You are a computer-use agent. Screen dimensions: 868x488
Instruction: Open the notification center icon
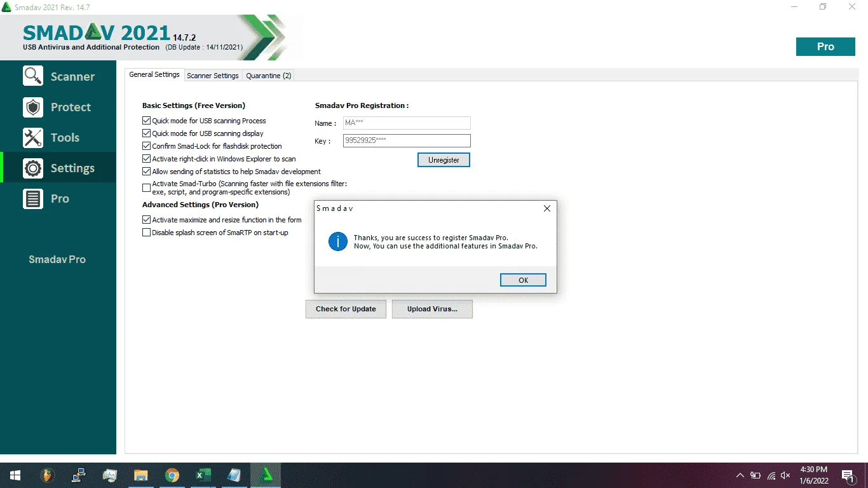(x=848, y=475)
